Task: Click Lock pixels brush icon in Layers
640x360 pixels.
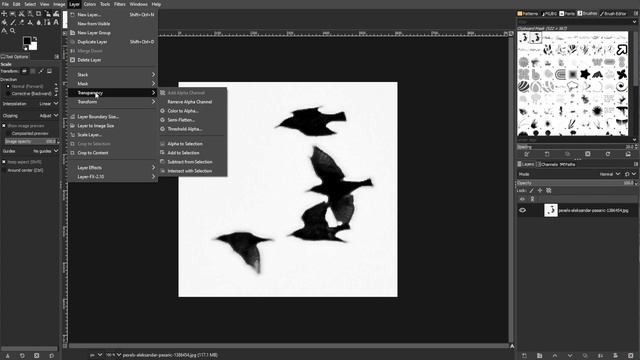Action: click(531, 191)
